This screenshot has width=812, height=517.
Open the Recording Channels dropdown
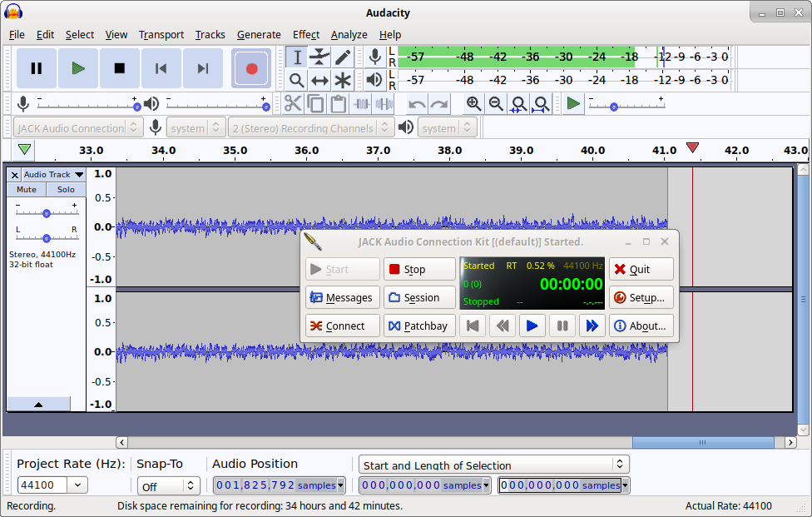tap(310, 127)
